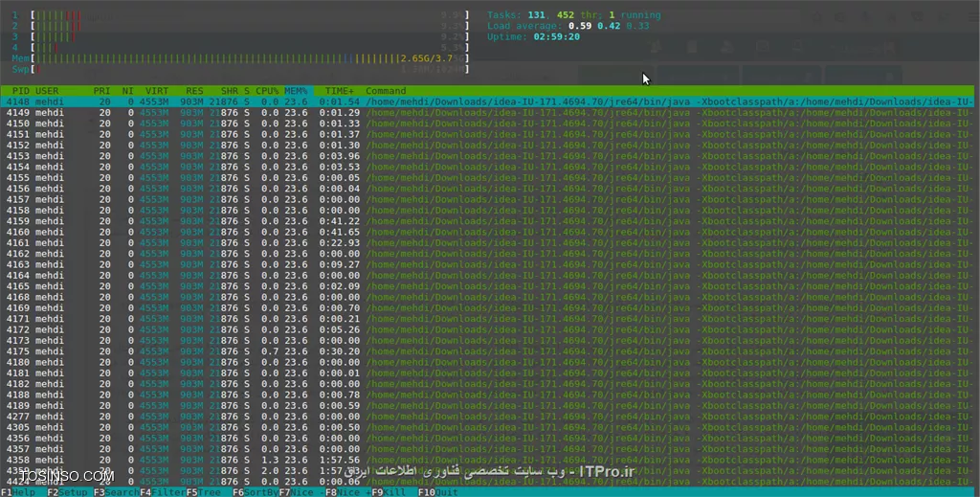The width and height of the screenshot is (980, 497).
Task: Select process row with PID 4172
Action: click(x=487, y=329)
